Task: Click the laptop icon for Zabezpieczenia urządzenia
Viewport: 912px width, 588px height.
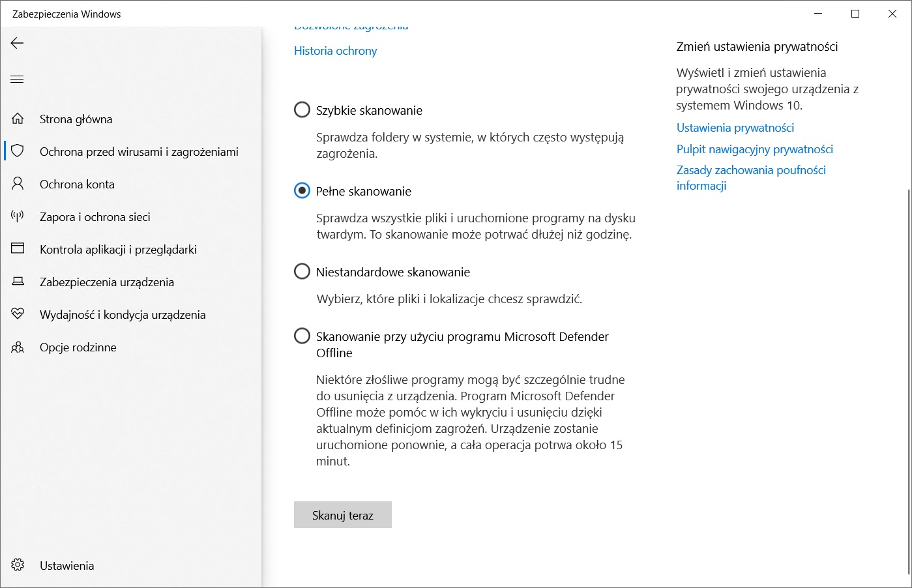Action: click(18, 282)
